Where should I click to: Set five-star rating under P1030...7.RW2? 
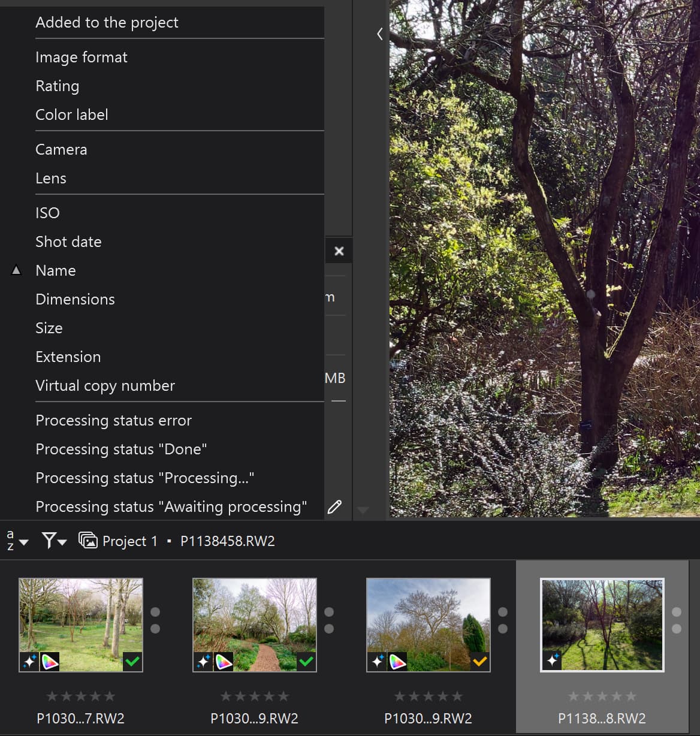point(110,696)
